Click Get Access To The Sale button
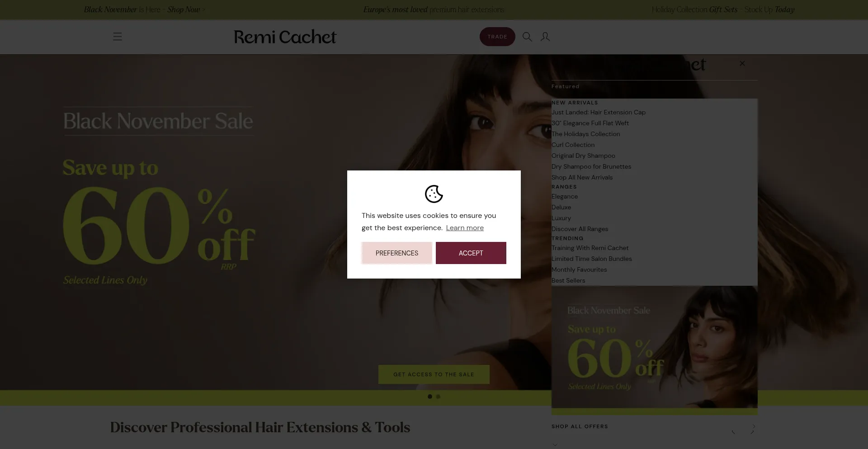This screenshot has height=449, width=868. click(434, 374)
